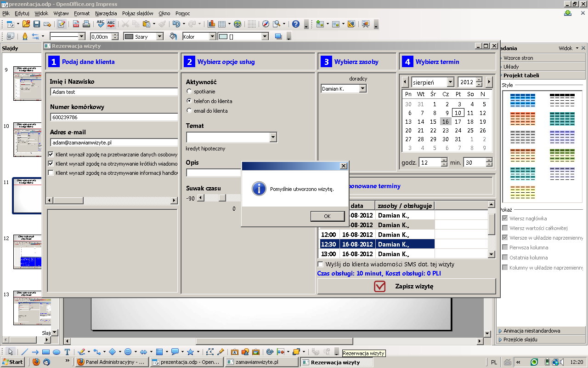Click the Fontwork Gallery icon
The width and height of the screenshot is (588, 368).
tap(235, 352)
